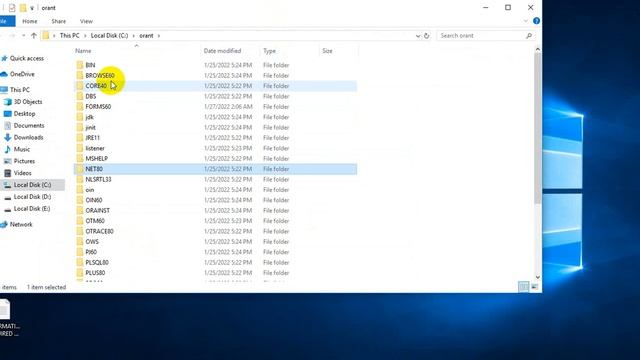Click scrollbar up arrow in file list
Screen dimensions: 640x360
[538, 49]
